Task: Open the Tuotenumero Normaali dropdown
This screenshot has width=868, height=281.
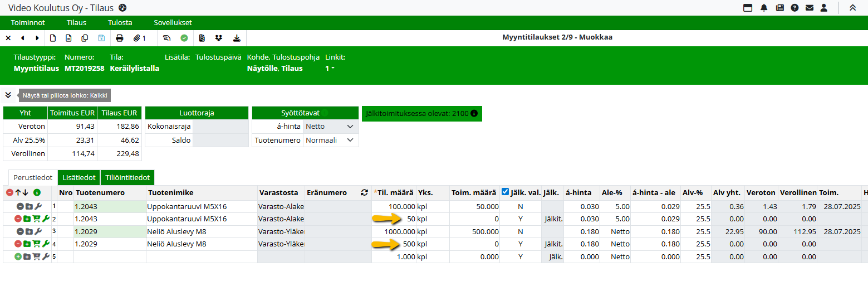Action: 330,140
